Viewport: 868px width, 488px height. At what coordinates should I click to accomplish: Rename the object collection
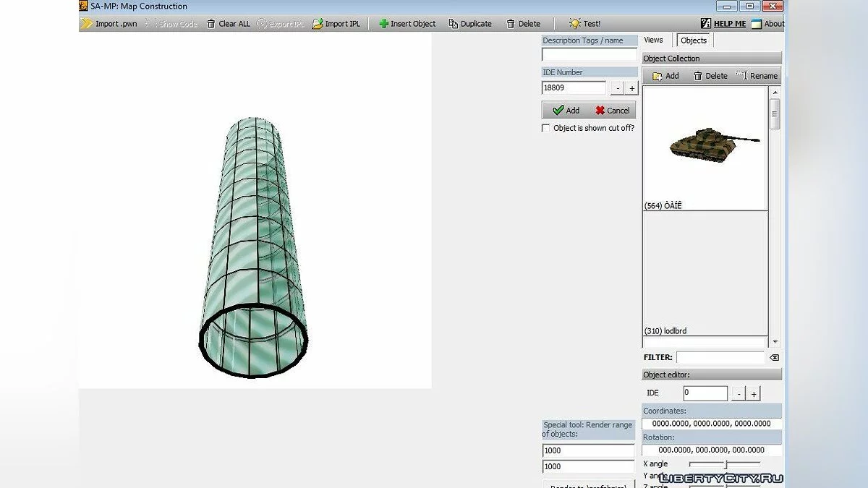coord(757,76)
